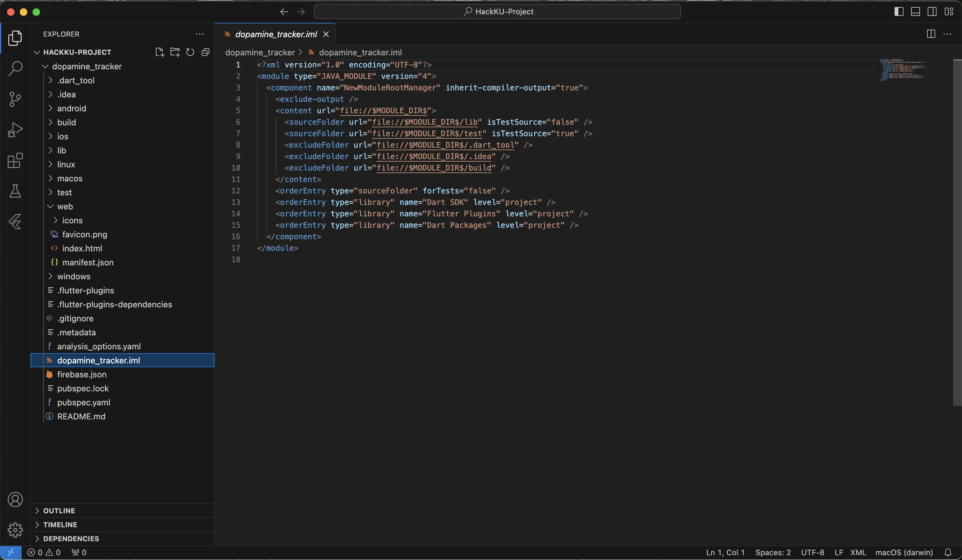The width and height of the screenshot is (962, 560).
Task: Open the Testing flask icon view
Action: [x=15, y=191]
